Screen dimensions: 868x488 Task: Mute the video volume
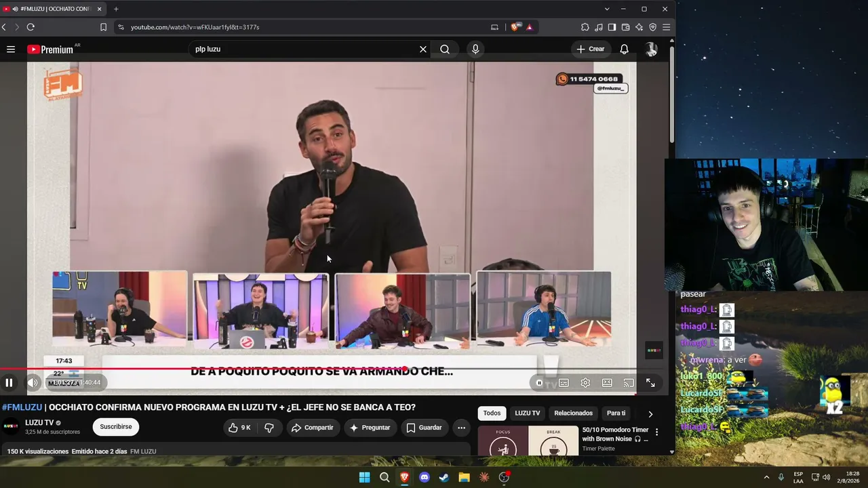[33, 383]
